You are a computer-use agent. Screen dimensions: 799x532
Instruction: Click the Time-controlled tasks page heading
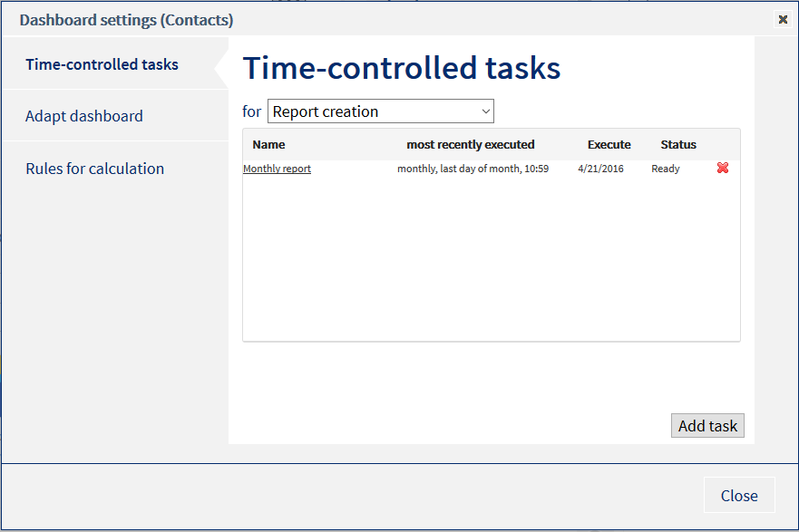point(402,68)
